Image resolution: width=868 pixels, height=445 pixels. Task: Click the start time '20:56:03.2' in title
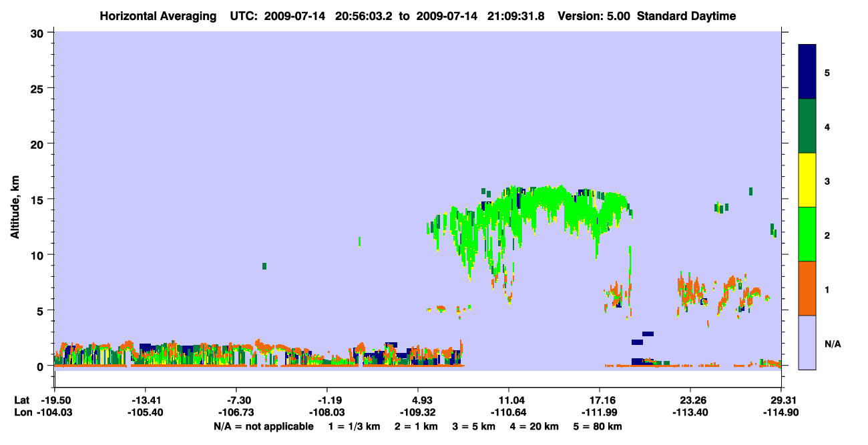[363, 16]
